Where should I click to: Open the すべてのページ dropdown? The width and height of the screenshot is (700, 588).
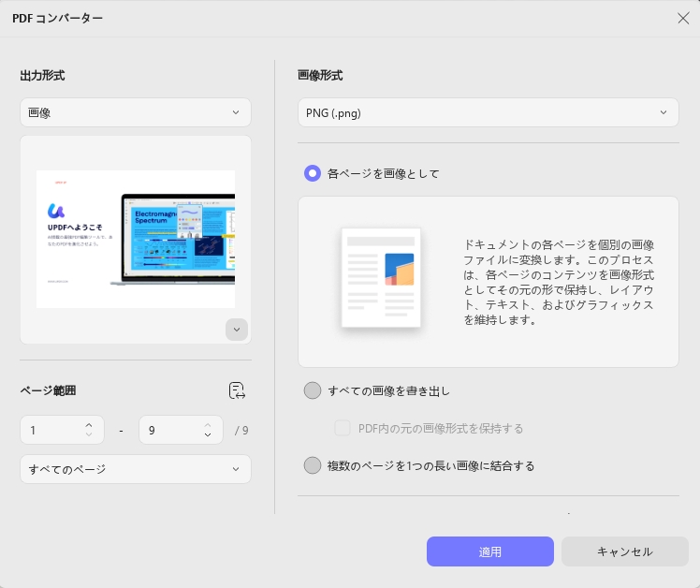point(136,469)
